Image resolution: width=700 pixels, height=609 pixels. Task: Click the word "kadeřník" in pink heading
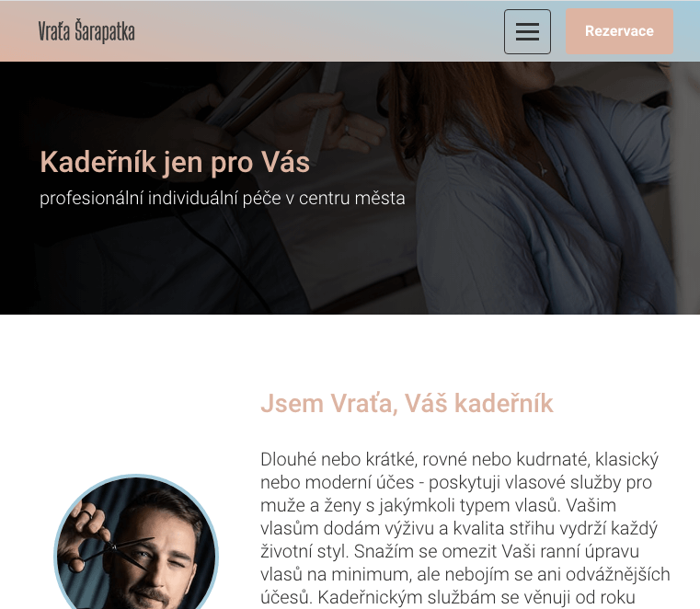pyautogui.click(x=503, y=403)
